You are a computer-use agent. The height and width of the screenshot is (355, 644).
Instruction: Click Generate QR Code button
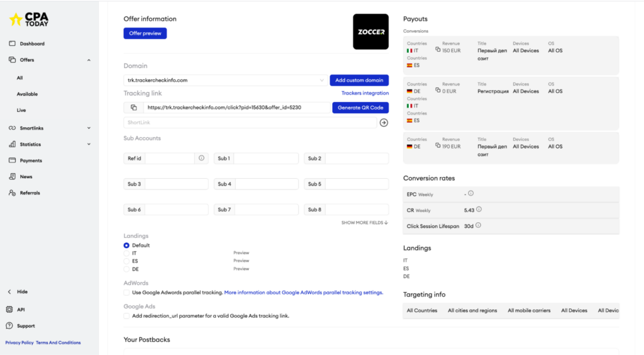pos(360,108)
